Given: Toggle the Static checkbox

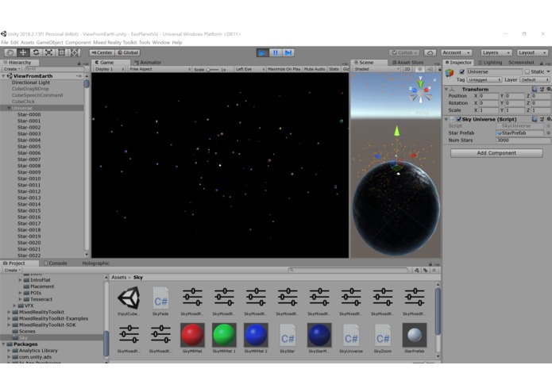Looking at the screenshot, I should pyautogui.click(x=527, y=71).
